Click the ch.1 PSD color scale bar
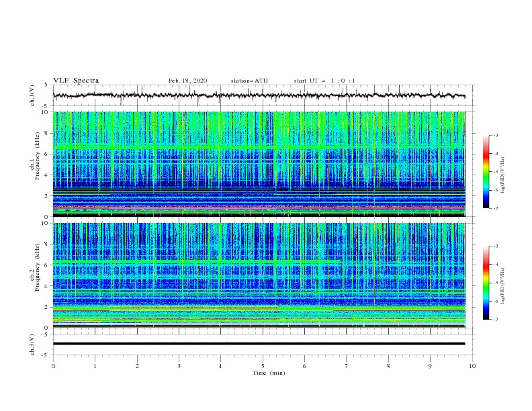 coord(486,172)
